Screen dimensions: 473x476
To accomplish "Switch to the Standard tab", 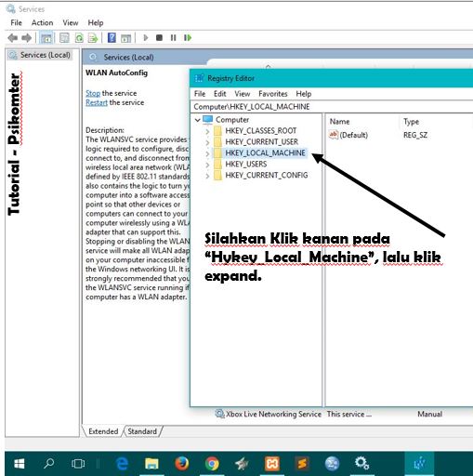I will click(x=142, y=431).
